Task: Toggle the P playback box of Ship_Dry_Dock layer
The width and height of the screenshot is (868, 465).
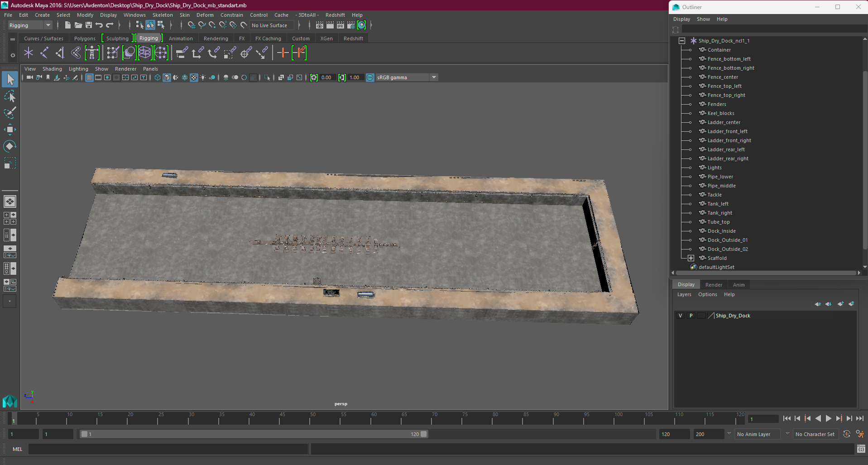Action: pyautogui.click(x=691, y=316)
